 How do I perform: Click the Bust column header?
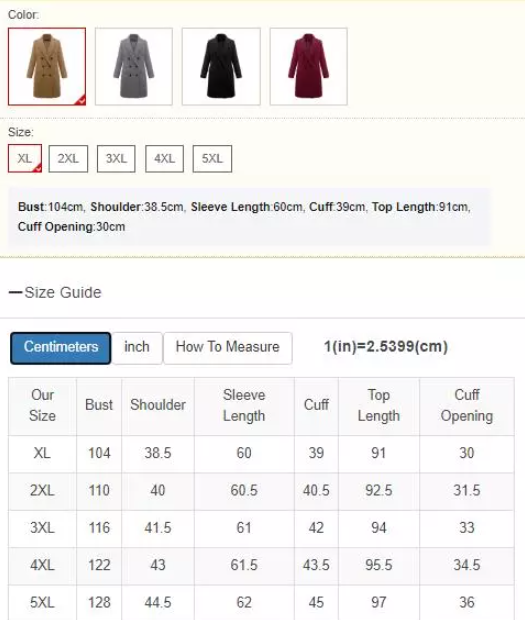99,405
